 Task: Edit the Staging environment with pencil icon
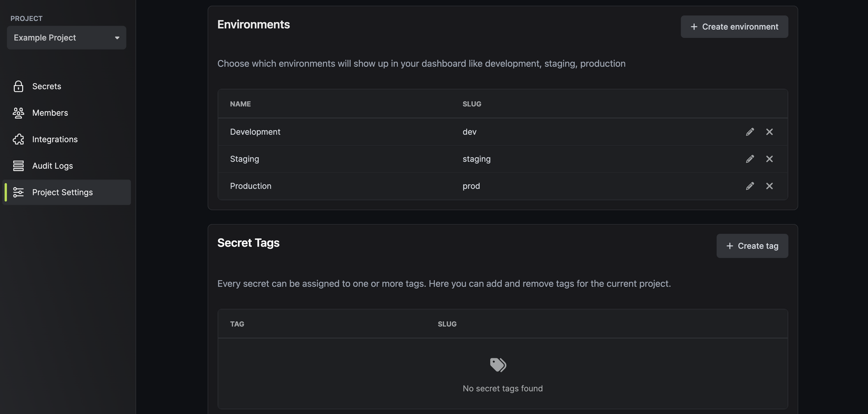point(750,159)
